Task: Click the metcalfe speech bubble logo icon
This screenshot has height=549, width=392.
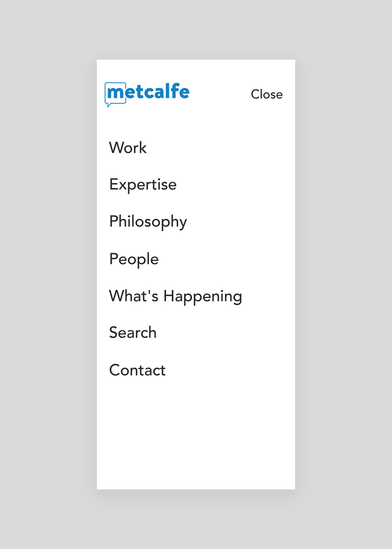Action: pos(115,95)
